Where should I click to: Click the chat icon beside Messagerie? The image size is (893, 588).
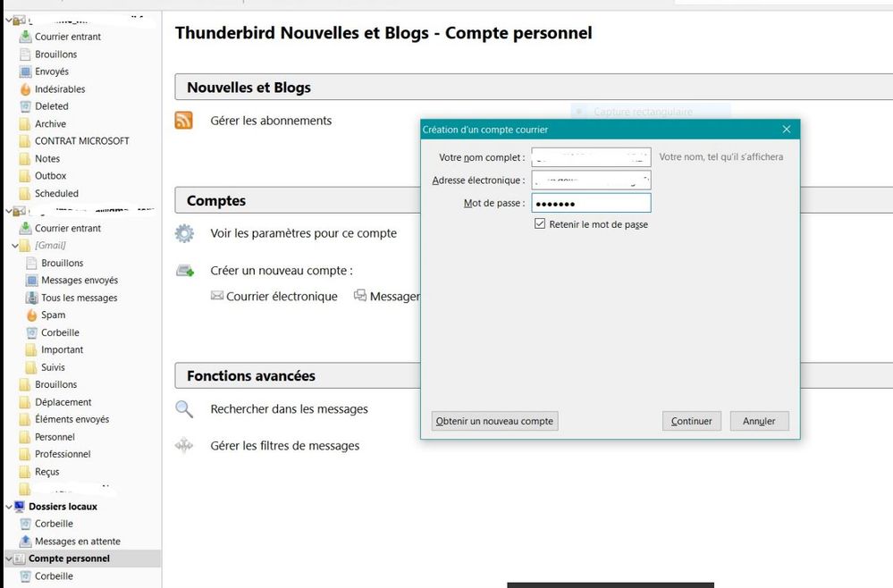[360, 296]
